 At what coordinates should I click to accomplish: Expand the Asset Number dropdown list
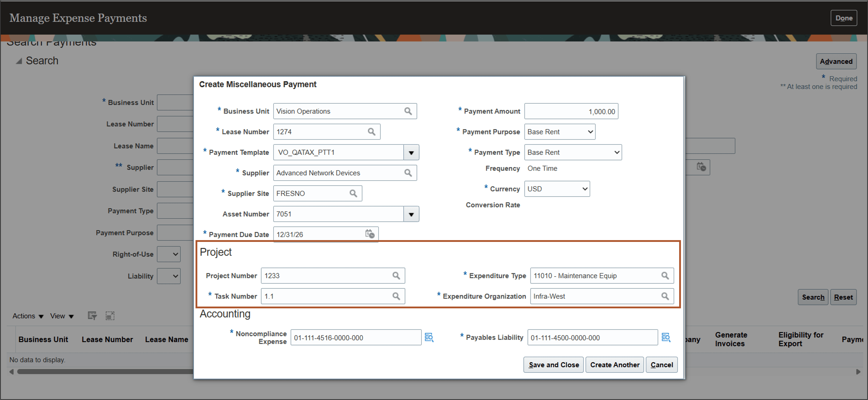point(411,214)
